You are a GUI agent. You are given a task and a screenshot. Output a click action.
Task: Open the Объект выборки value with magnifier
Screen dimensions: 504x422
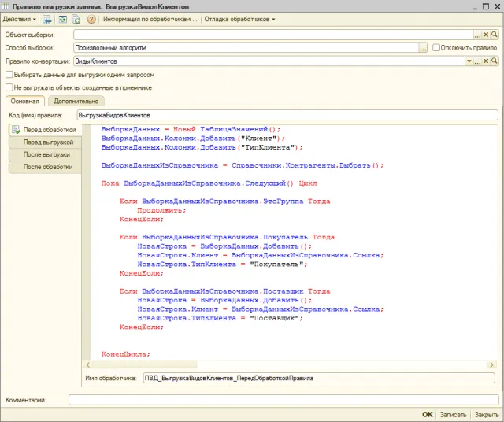pos(495,35)
